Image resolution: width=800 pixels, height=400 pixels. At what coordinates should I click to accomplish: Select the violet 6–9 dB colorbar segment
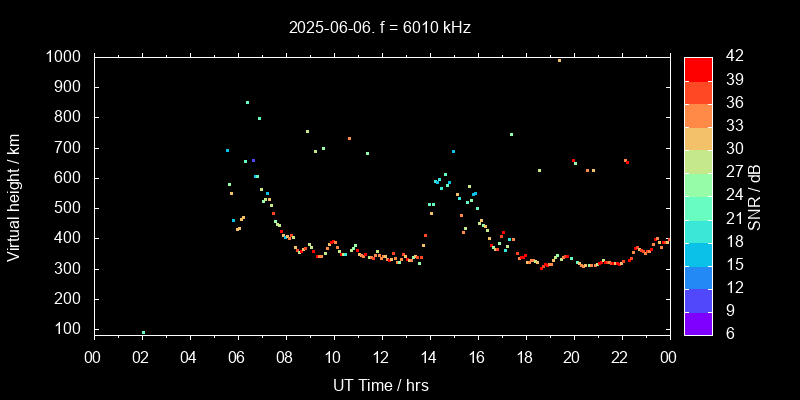point(698,322)
